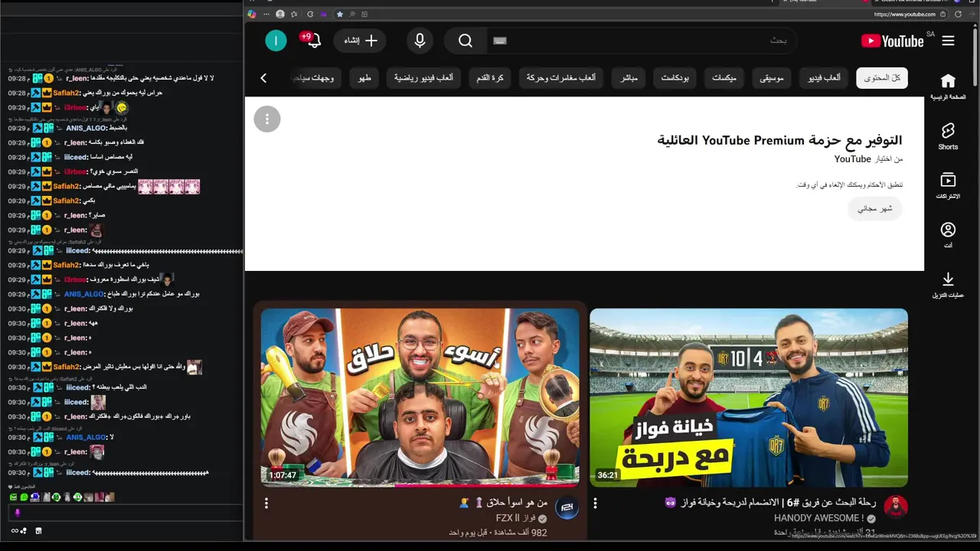Click the magnifier search button

click(x=465, y=41)
